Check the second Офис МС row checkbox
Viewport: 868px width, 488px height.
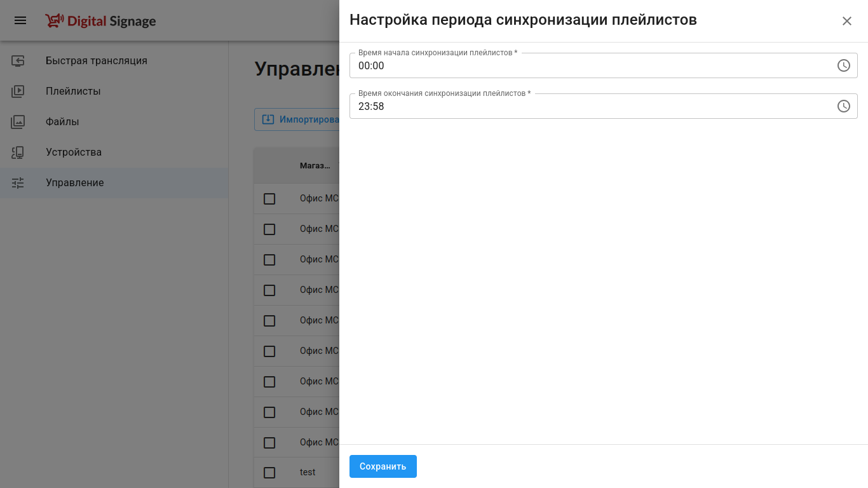click(x=269, y=229)
